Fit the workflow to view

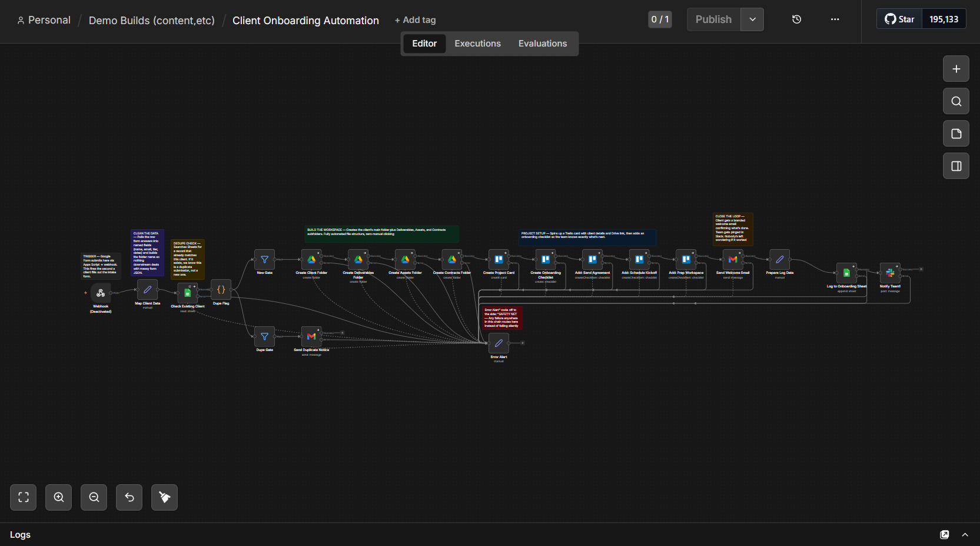(x=24, y=497)
